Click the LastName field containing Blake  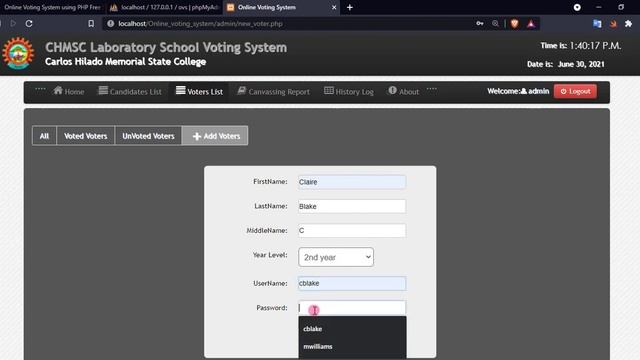[352, 207]
